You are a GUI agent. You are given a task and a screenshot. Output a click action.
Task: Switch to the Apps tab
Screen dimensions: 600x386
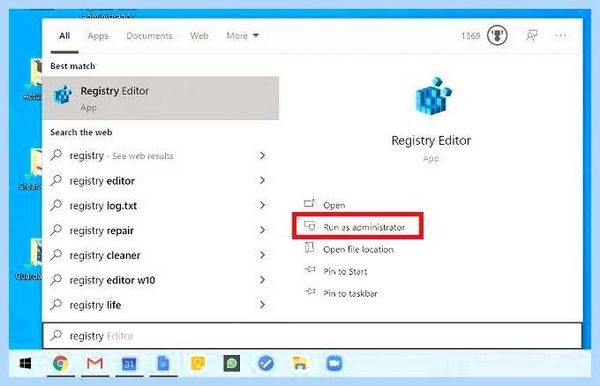pos(98,36)
